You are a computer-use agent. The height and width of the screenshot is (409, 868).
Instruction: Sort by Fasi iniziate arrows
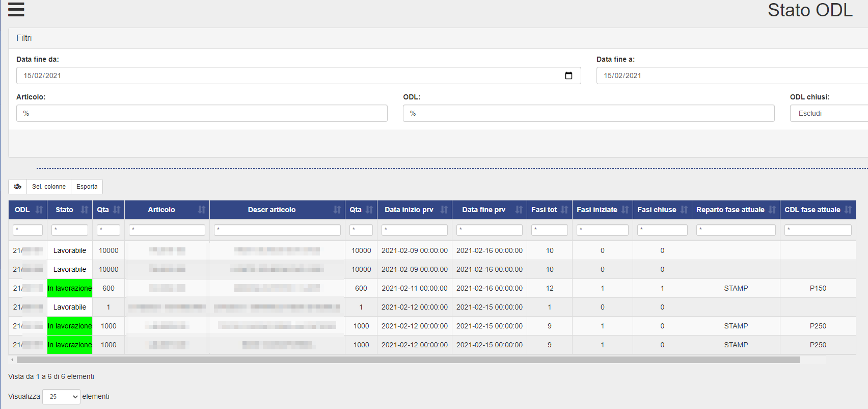tap(625, 210)
